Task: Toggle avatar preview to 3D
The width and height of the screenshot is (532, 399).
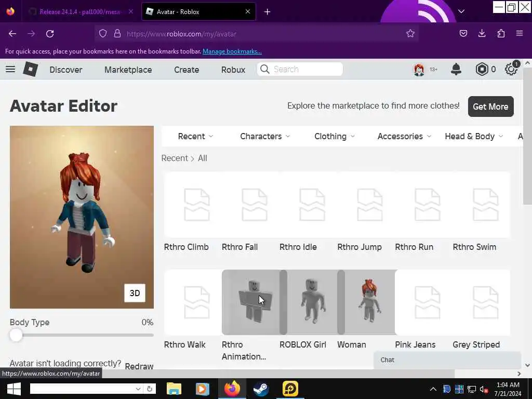Action: [135, 293]
